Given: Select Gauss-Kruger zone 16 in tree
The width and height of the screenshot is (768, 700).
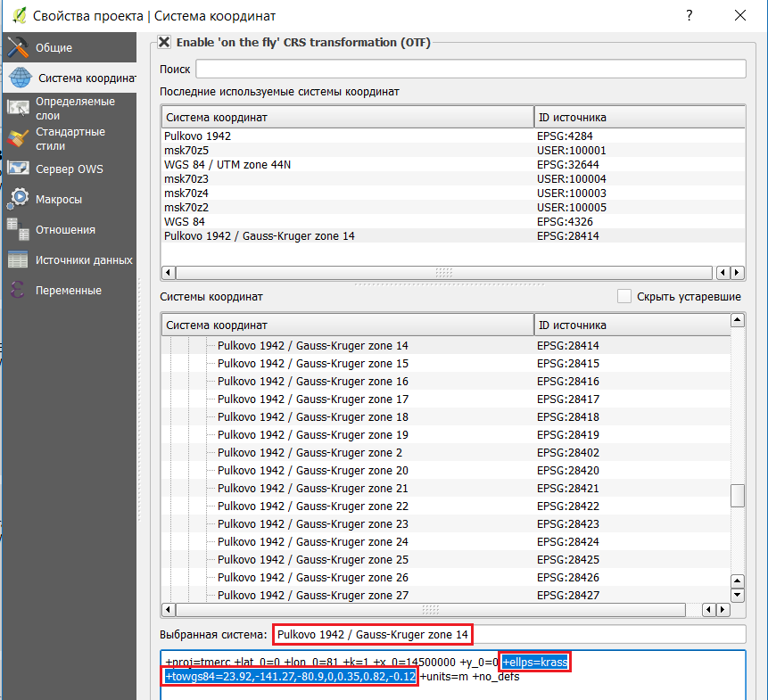Looking at the screenshot, I should pyautogui.click(x=446, y=382).
